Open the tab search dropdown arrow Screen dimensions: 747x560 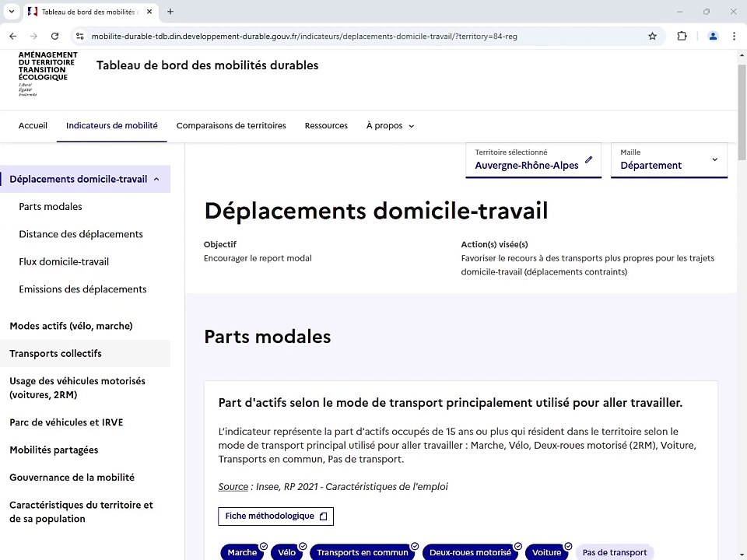click(12, 12)
